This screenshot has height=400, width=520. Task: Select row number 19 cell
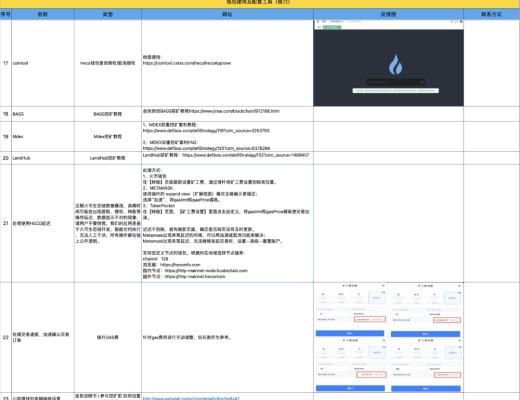pos(6,137)
